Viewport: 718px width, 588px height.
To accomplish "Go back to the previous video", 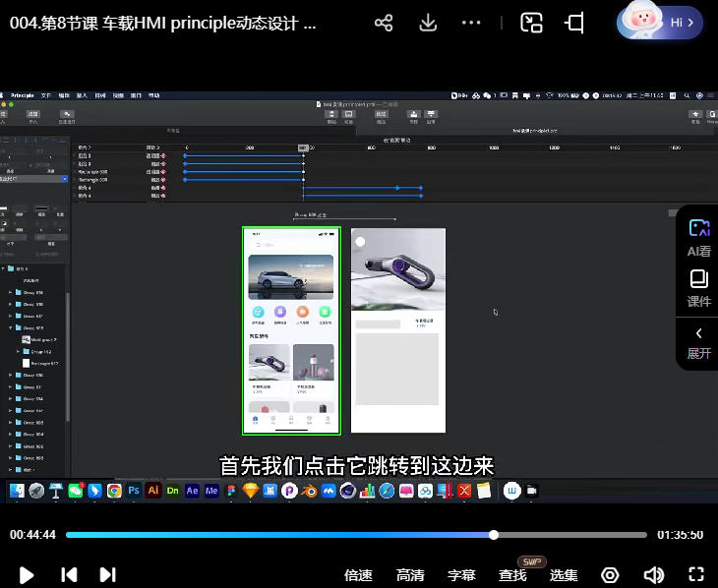I will tap(69, 575).
